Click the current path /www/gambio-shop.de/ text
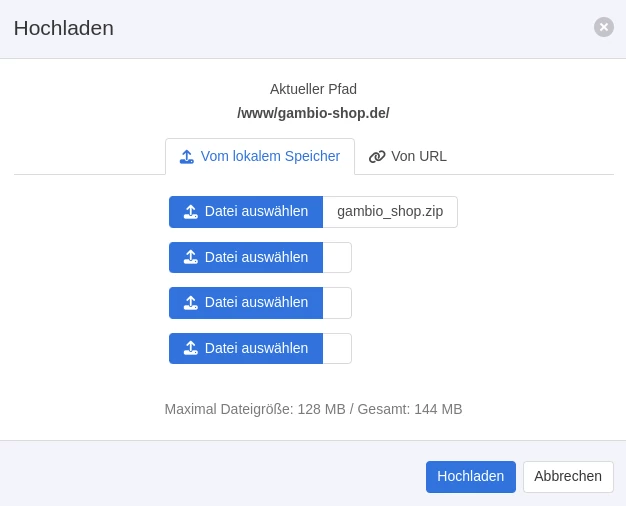Screen dimensions: 626x506 313,113
